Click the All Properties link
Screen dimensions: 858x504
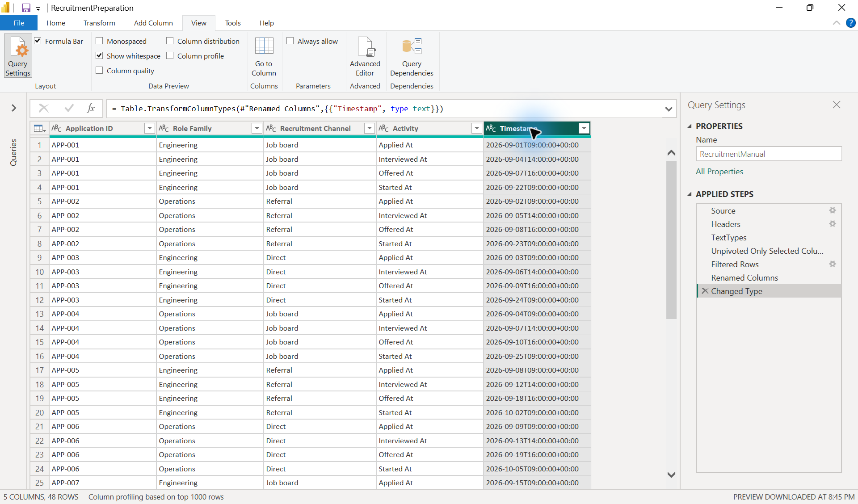coord(719,172)
